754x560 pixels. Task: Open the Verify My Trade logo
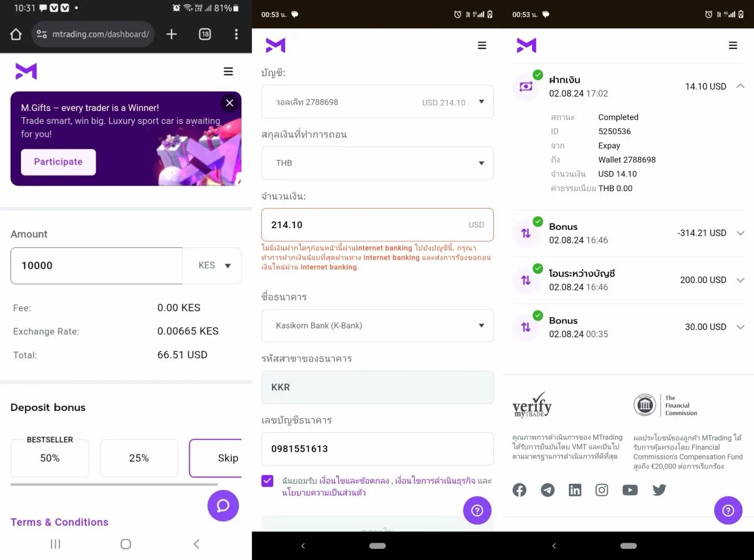[x=532, y=405]
